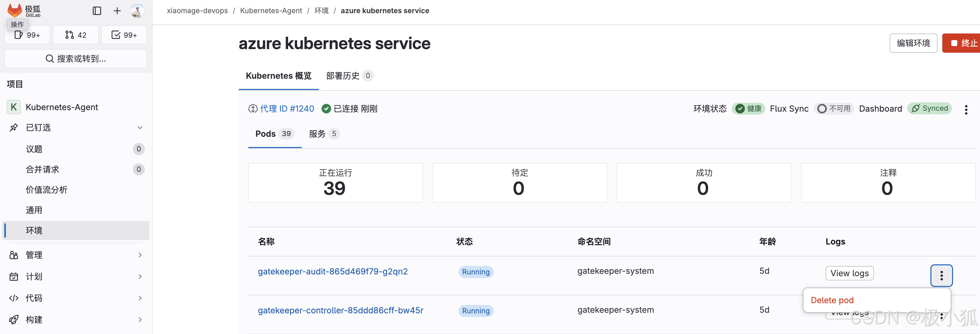Open pod gatekeeper-controller-85ddd86cff-bw45r
980x334 pixels.
[340, 310]
